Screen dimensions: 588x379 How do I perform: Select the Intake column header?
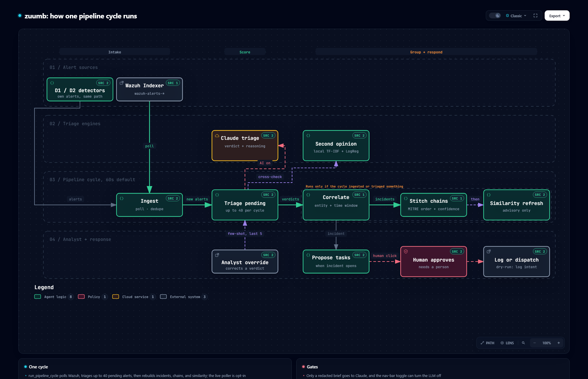[x=115, y=52]
